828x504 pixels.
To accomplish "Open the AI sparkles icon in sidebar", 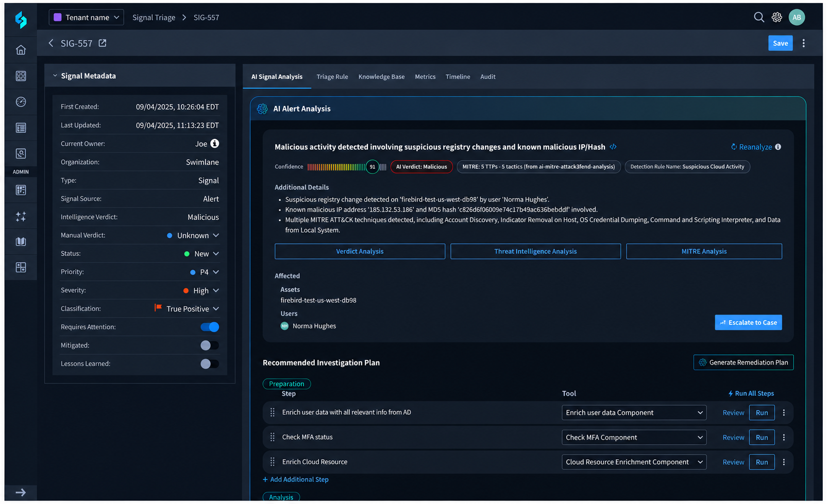I will coord(21,216).
